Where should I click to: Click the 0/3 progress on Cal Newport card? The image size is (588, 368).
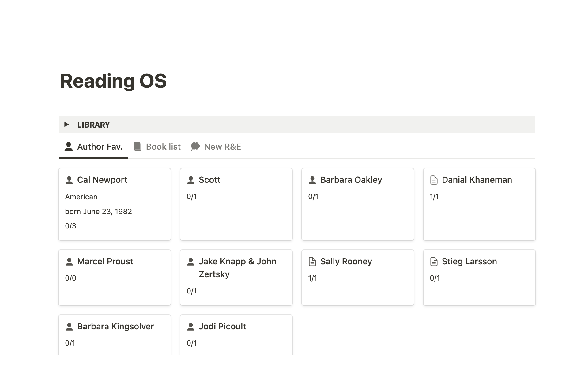click(71, 226)
